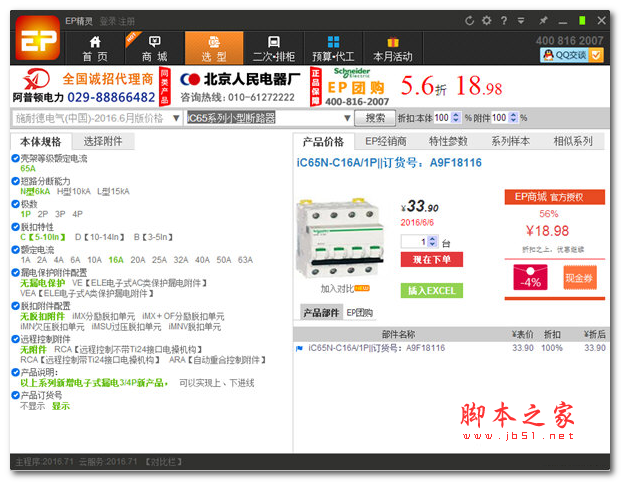Toggle 短路分断能力 check icon
This screenshot has height=482, width=621.
coord(15,181)
